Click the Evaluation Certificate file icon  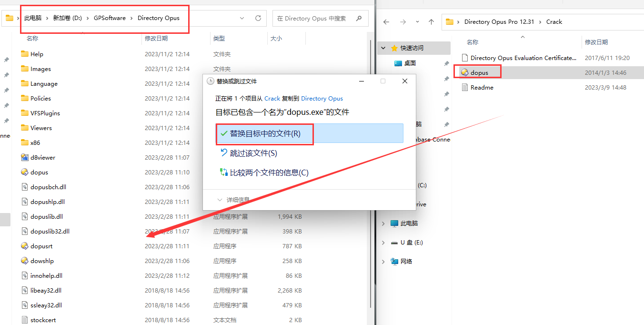(465, 58)
